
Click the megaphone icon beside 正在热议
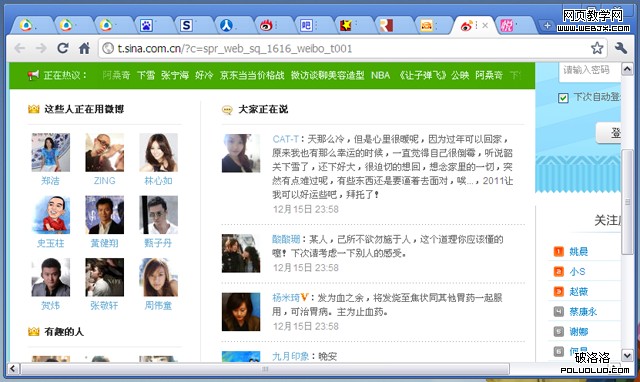point(33,75)
